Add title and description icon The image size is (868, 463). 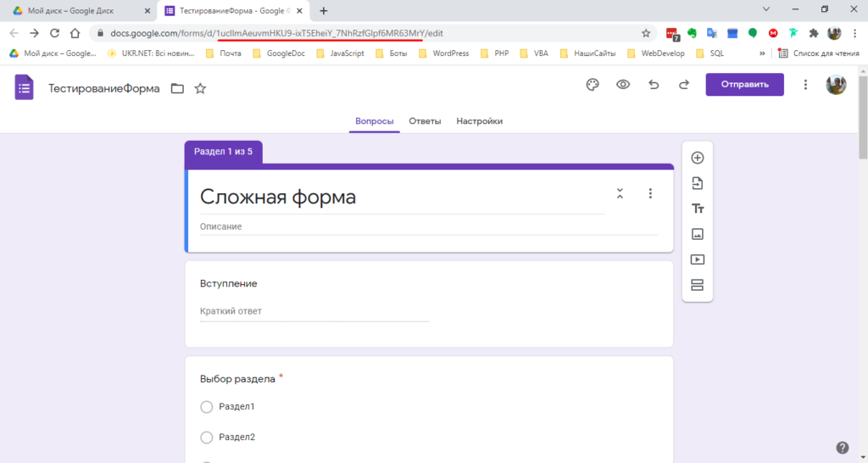tap(698, 209)
